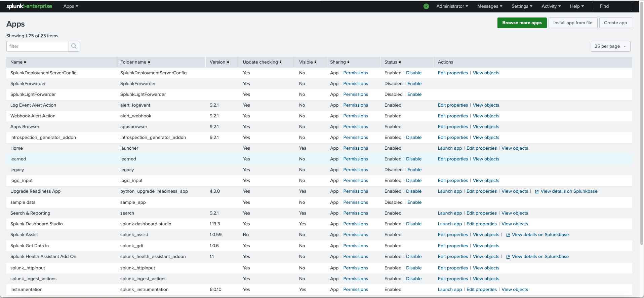Sort by Folder name column
Screen dimensions: 644x298
pos(135,62)
